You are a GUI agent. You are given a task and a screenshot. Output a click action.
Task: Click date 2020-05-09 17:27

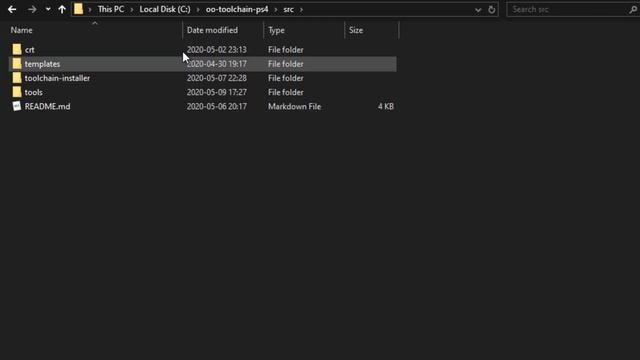[x=217, y=92]
